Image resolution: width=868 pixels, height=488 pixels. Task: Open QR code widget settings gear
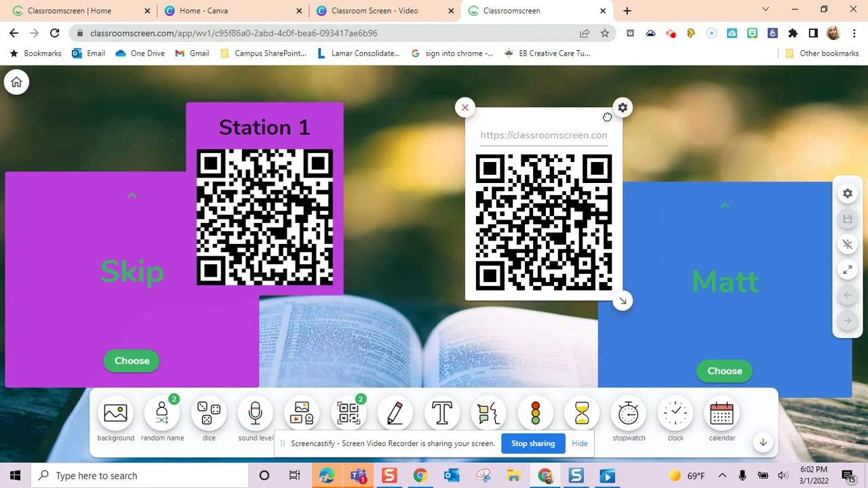pyautogui.click(x=623, y=107)
